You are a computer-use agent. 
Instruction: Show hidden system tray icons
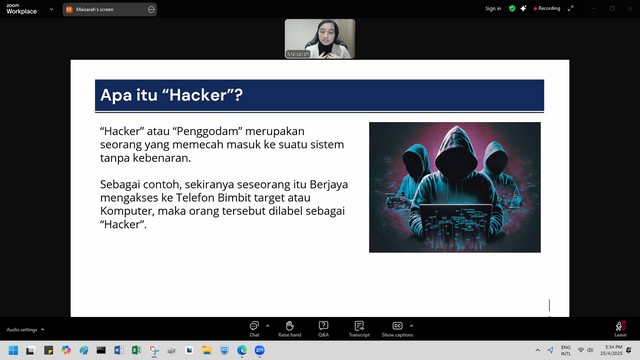tap(538, 350)
